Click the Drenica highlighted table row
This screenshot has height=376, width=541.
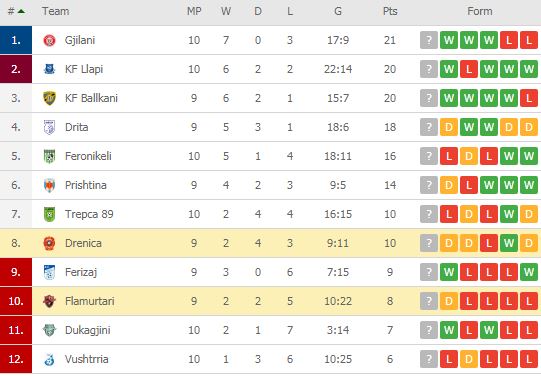(270, 243)
